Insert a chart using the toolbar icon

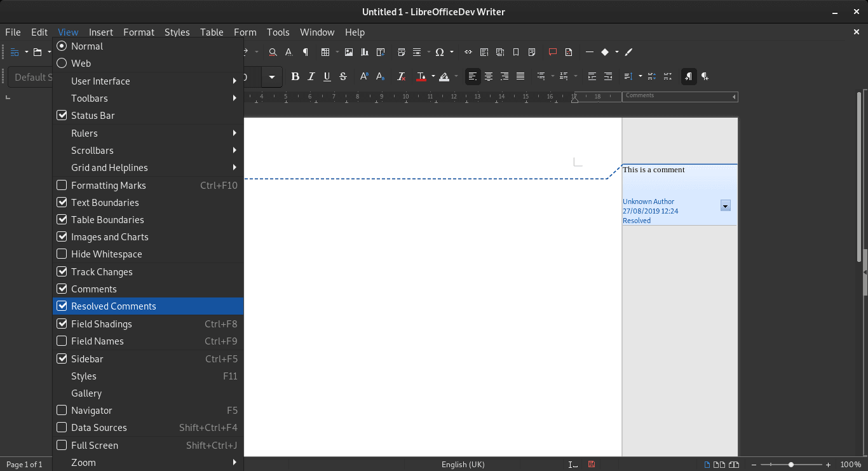coord(364,52)
